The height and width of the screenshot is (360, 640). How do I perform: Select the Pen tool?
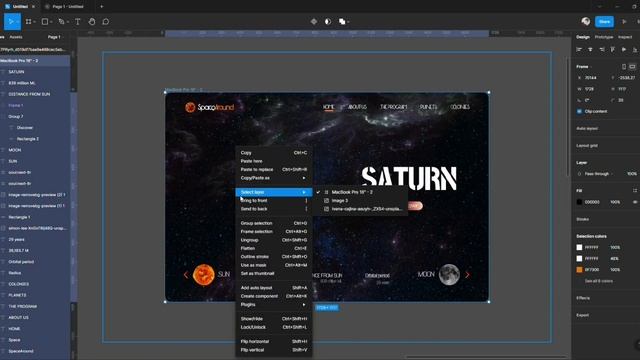point(61,22)
